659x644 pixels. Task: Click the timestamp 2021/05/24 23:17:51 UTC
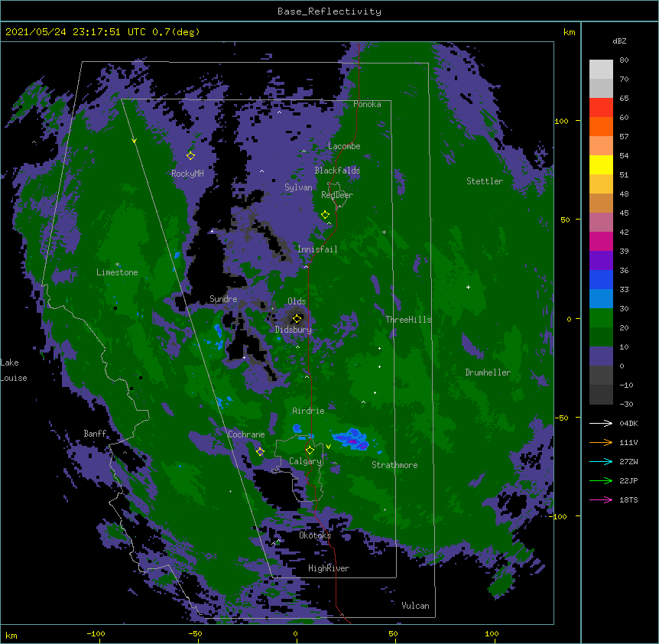pos(75,32)
